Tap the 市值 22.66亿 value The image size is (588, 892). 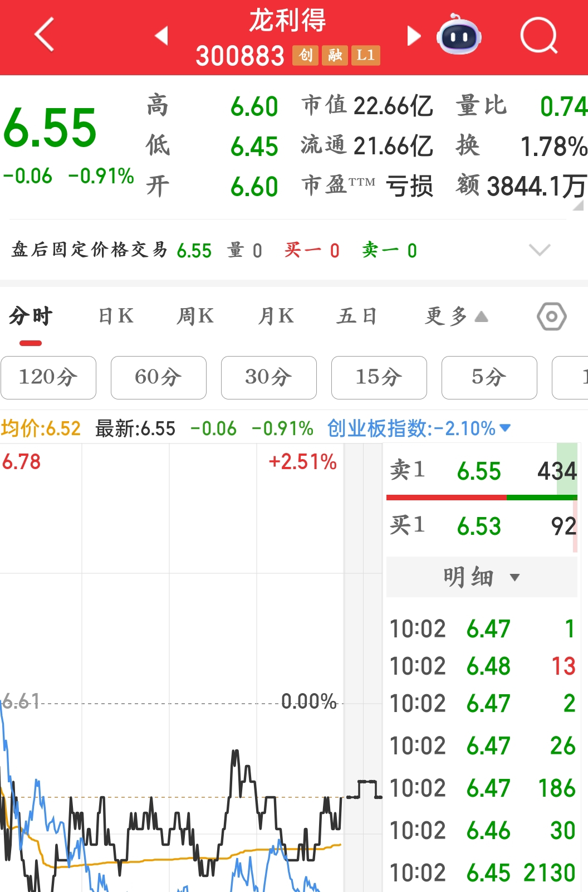393,106
